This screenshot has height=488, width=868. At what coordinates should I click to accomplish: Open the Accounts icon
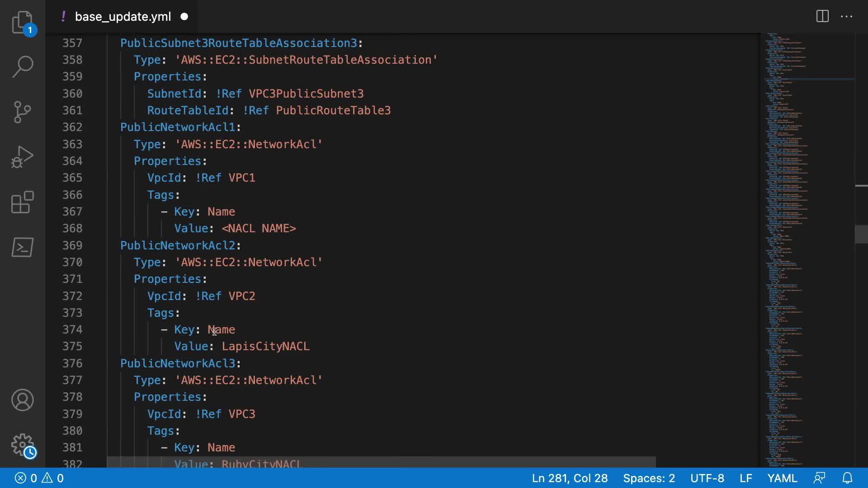click(22, 400)
